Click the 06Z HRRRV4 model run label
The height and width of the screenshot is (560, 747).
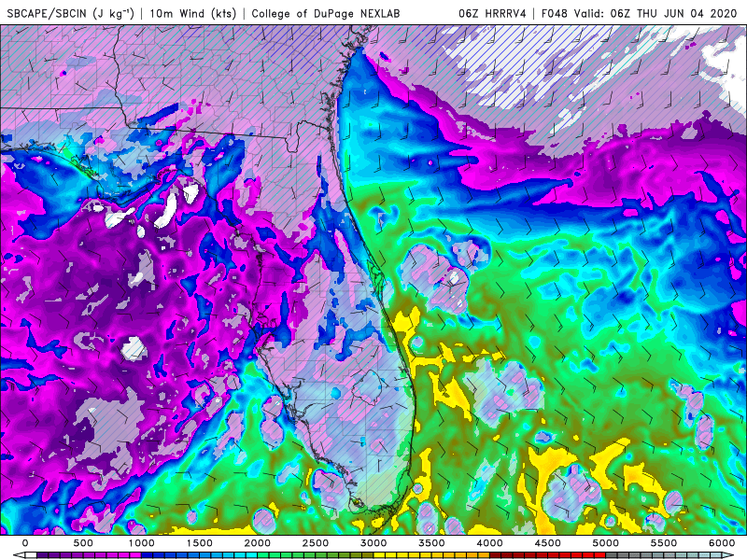coord(492,13)
